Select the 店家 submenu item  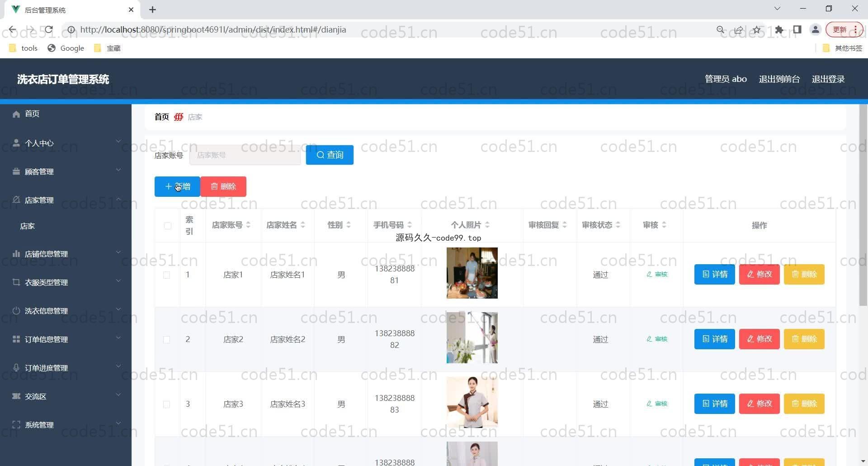(x=66, y=226)
